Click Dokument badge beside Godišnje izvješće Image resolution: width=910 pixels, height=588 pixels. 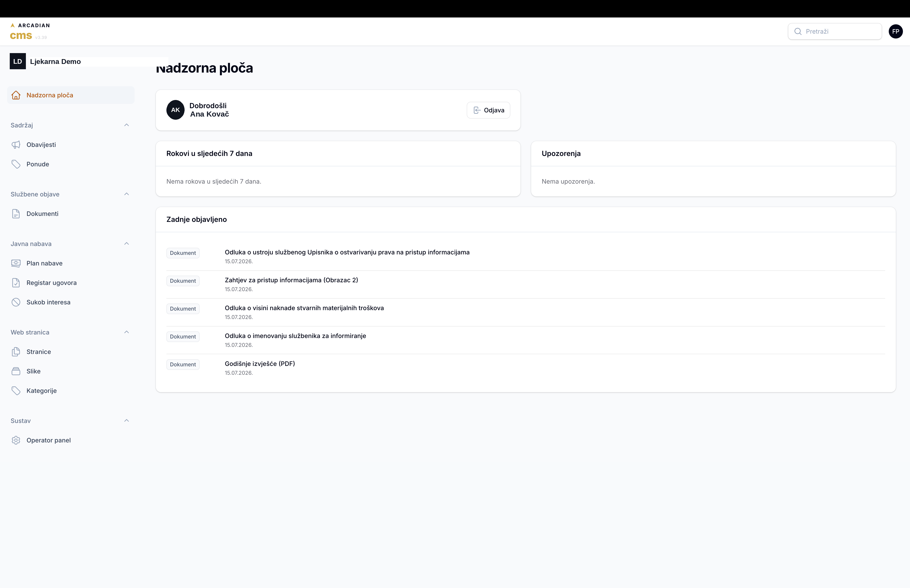point(183,365)
